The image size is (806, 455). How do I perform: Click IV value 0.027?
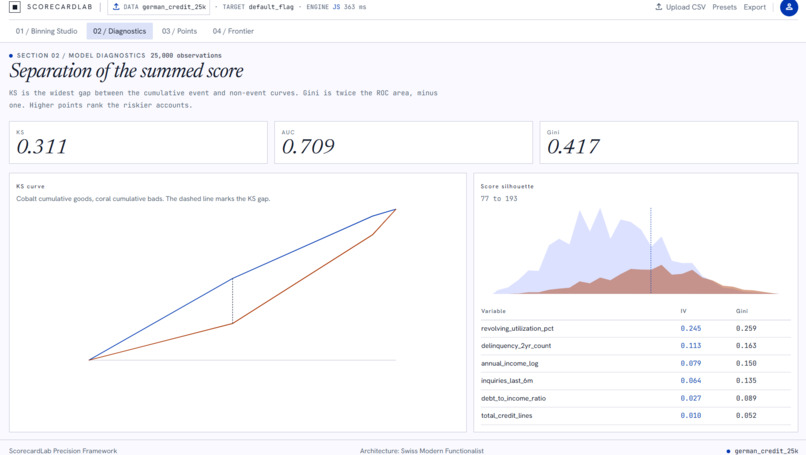click(690, 398)
